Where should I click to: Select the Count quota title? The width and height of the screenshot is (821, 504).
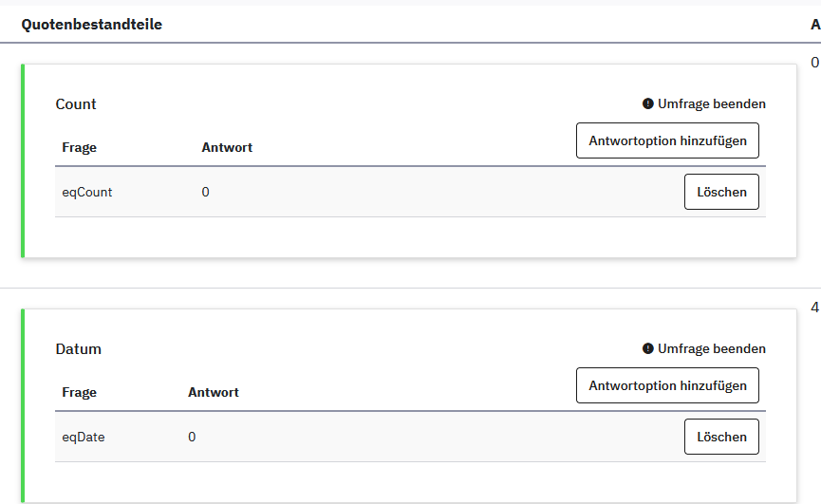(76, 104)
